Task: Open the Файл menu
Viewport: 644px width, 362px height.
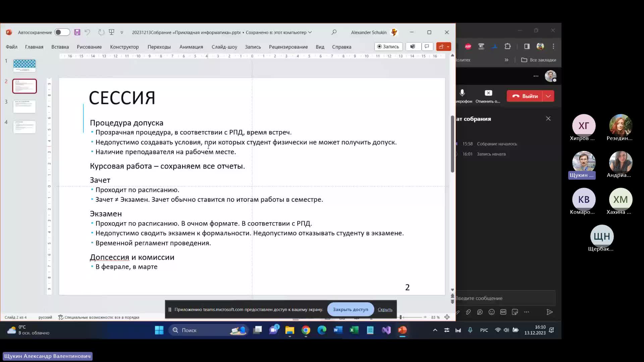Action: point(11,47)
